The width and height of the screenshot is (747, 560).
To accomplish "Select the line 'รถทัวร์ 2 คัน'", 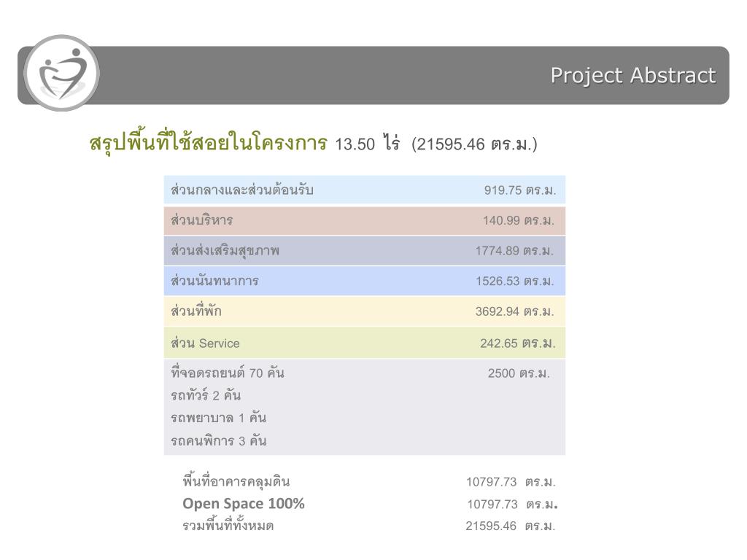I will (x=206, y=395).
